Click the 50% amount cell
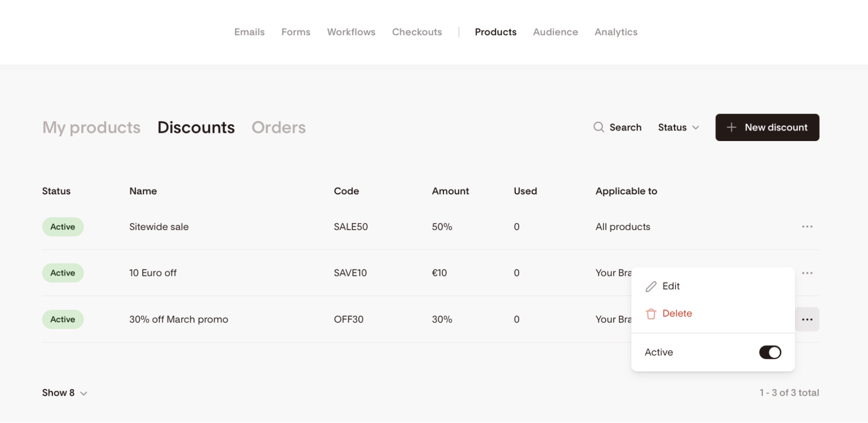Screen dimensions: 868x423 pos(442,227)
